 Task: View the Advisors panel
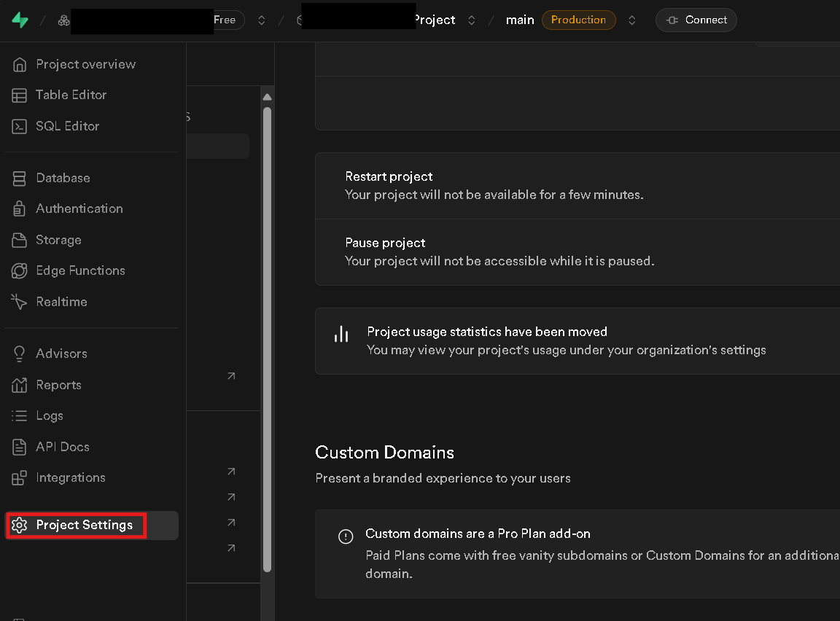click(61, 354)
